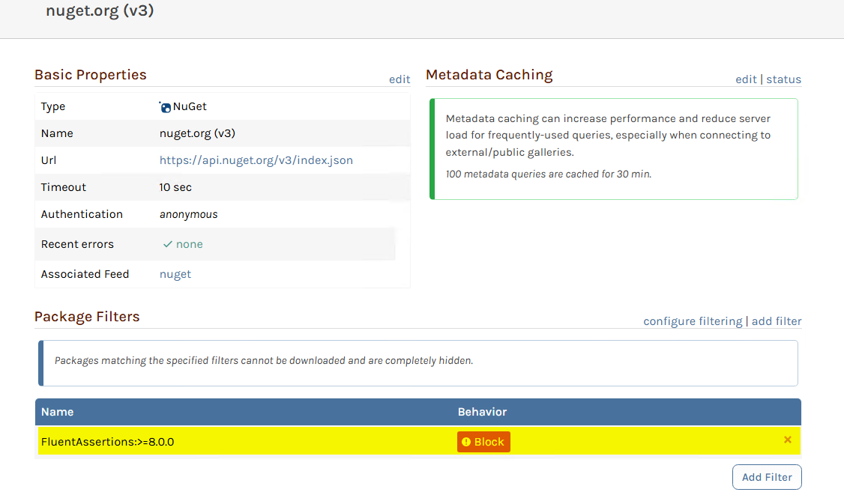This screenshot has height=504, width=844.
Task: Open the api.nuget.org index.json URL
Action: click(x=256, y=160)
